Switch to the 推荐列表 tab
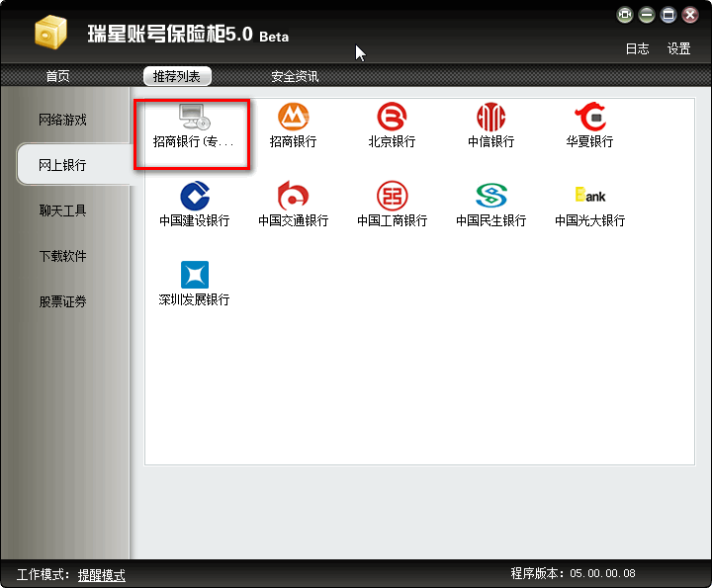 pyautogui.click(x=177, y=76)
